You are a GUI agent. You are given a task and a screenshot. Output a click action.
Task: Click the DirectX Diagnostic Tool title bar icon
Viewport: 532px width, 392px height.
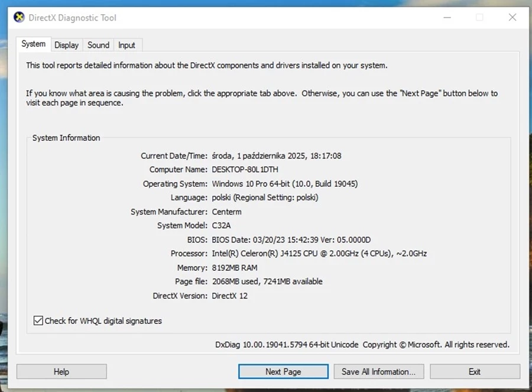[x=20, y=18]
